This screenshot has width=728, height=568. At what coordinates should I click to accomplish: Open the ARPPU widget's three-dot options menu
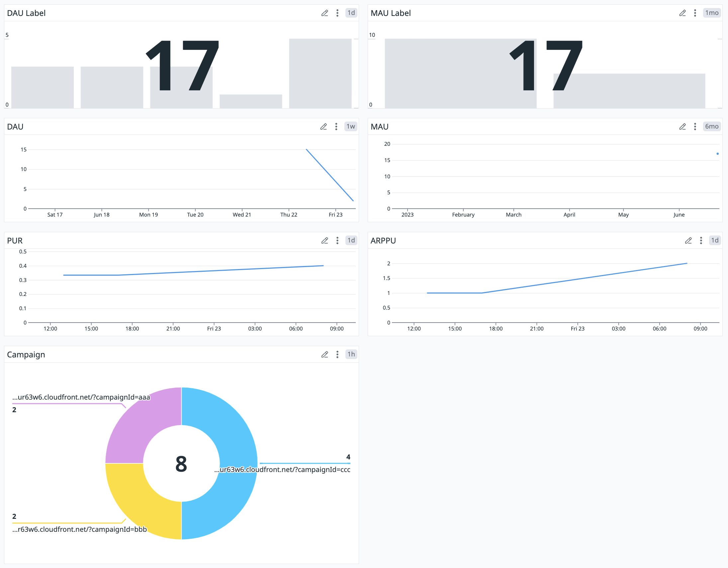[x=701, y=241]
